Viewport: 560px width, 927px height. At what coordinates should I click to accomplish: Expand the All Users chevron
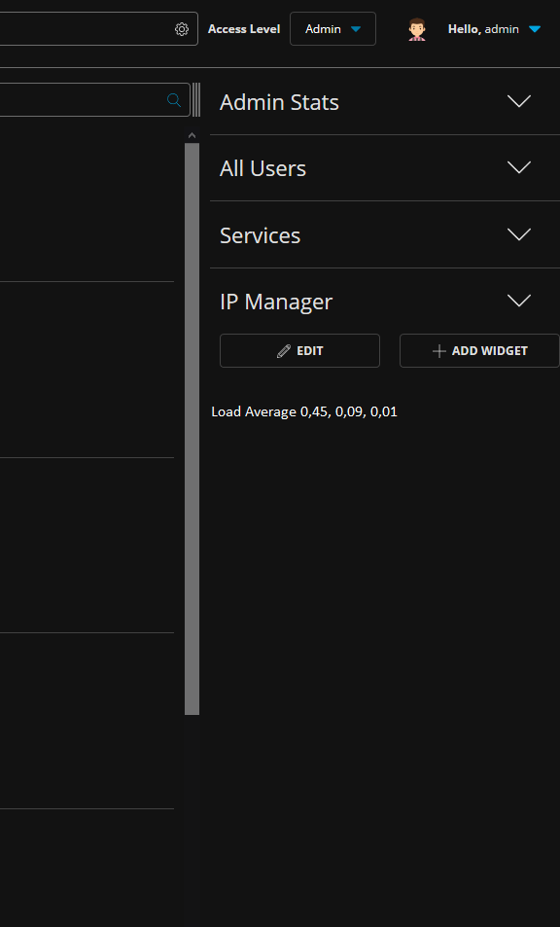(x=519, y=167)
